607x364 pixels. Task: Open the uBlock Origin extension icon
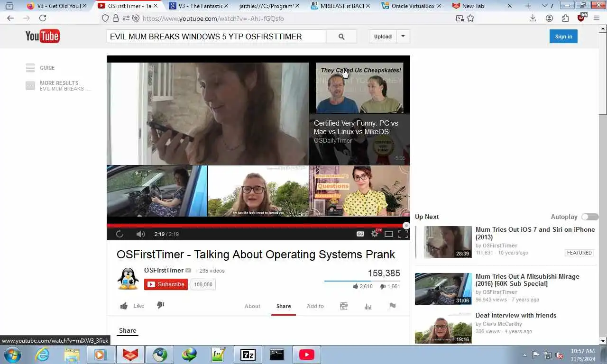pyautogui.click(x=582, y=18)
